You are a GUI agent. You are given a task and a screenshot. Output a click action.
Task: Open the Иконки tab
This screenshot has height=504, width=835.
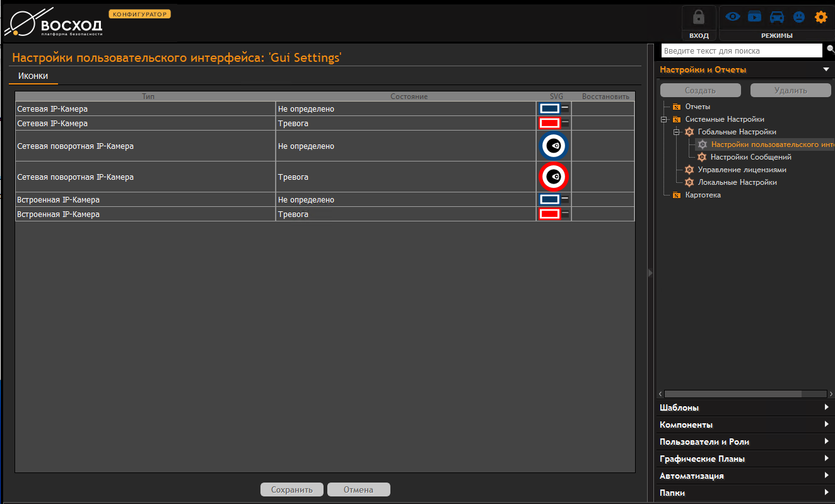click(x=33, y=76)
